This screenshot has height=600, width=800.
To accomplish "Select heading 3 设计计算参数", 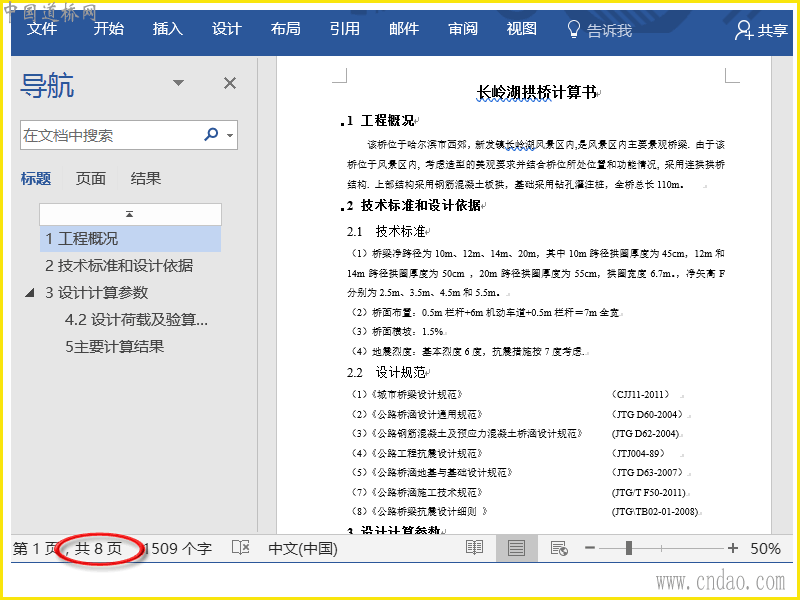I will [96, 292].
